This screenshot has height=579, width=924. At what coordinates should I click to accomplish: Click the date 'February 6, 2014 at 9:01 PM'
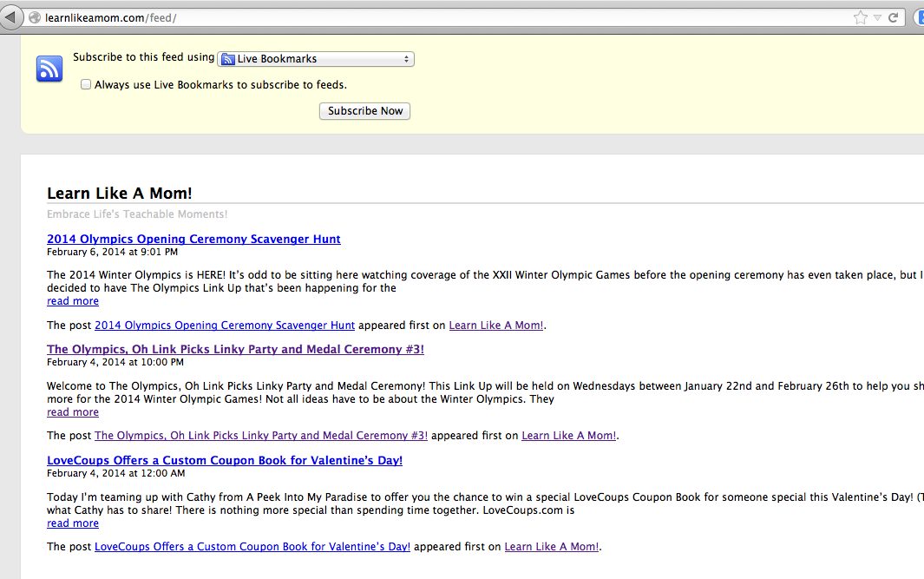[113, 252]
